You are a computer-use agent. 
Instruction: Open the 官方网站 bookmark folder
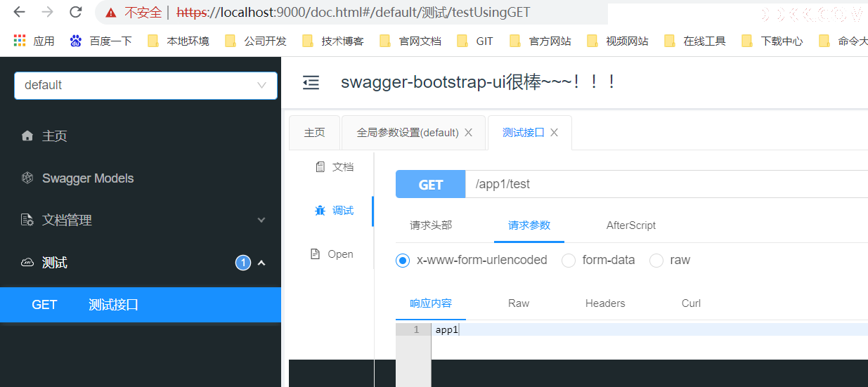tap(540, 41)
